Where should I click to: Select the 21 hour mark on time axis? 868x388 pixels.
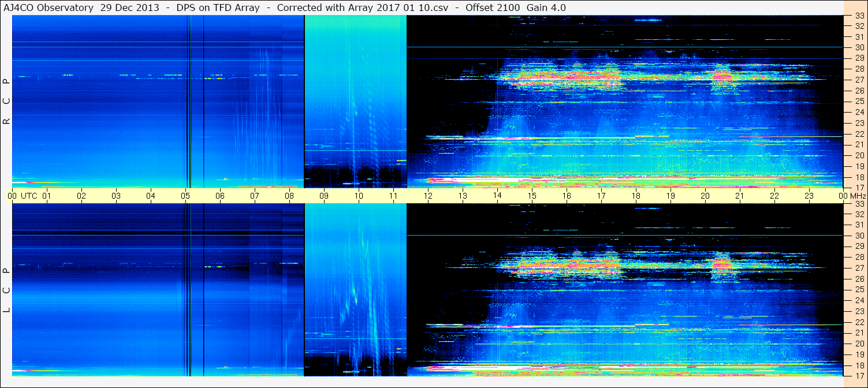(x=740, y=196)
